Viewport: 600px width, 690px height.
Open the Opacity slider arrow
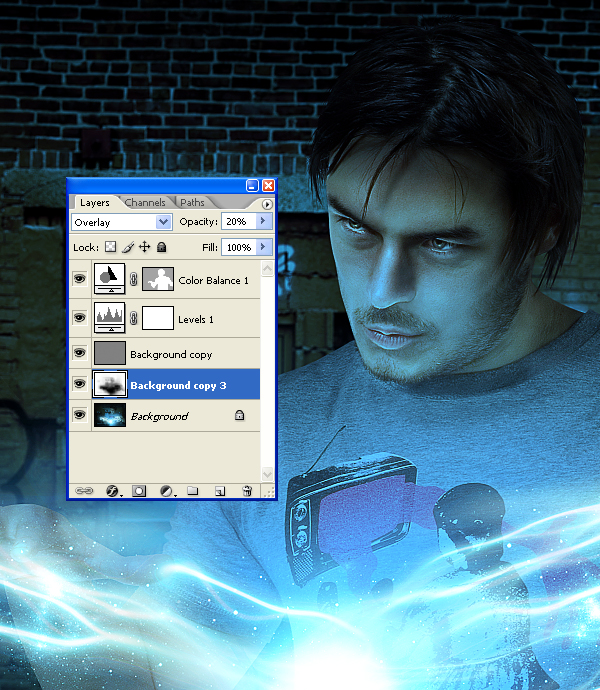264,221
